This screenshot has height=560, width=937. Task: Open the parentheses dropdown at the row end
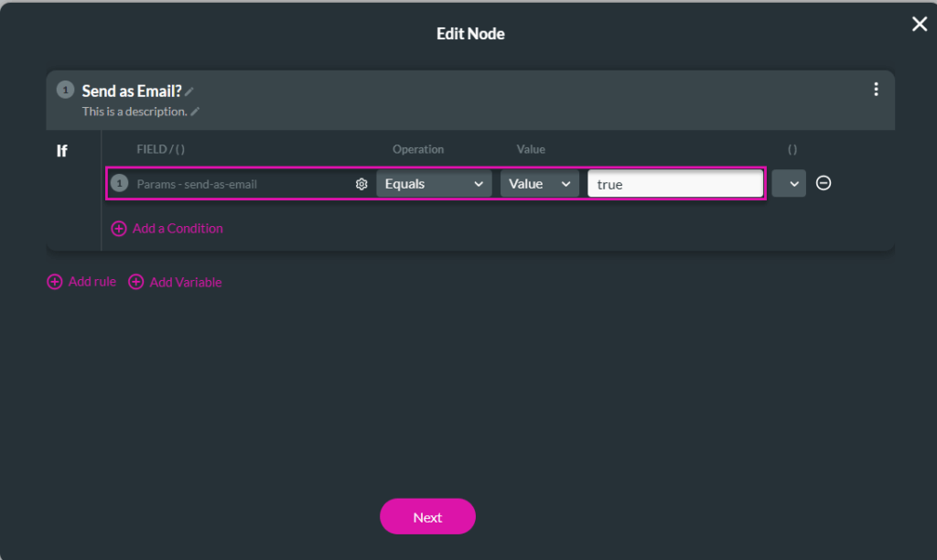789,184
